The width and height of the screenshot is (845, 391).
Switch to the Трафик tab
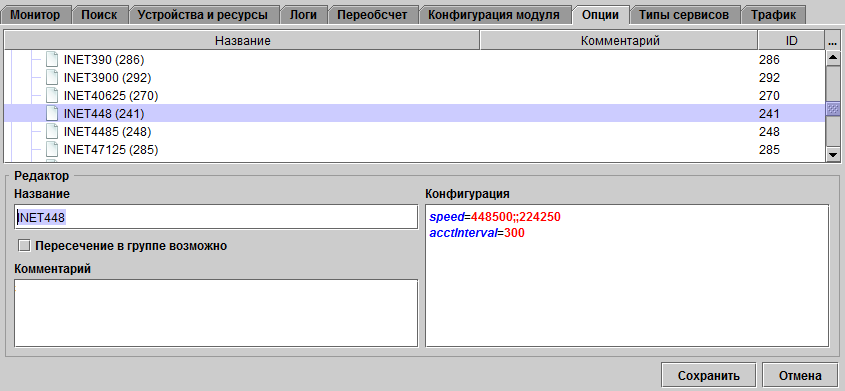click(773, 15)
